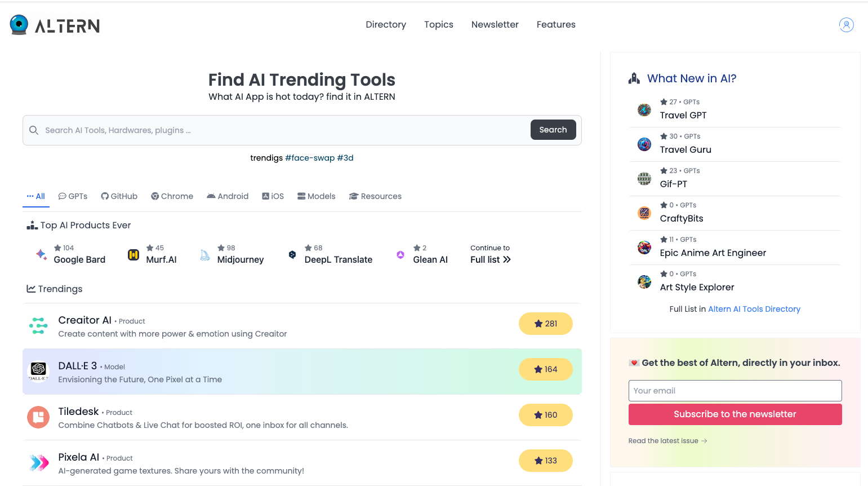Click the Art Style Explorer avatar
Screen dimensions: 868x486
644,282
